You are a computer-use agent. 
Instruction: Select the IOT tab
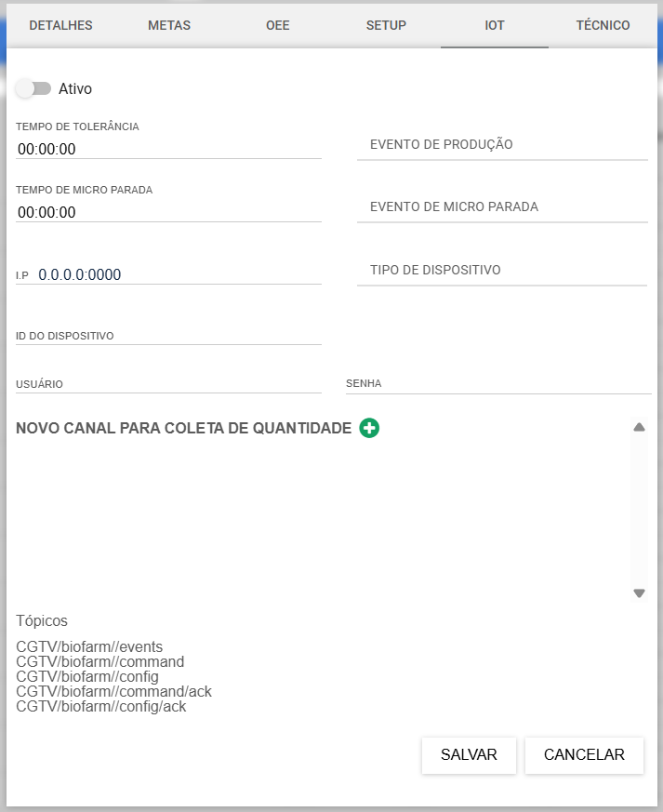coord(495,25)
